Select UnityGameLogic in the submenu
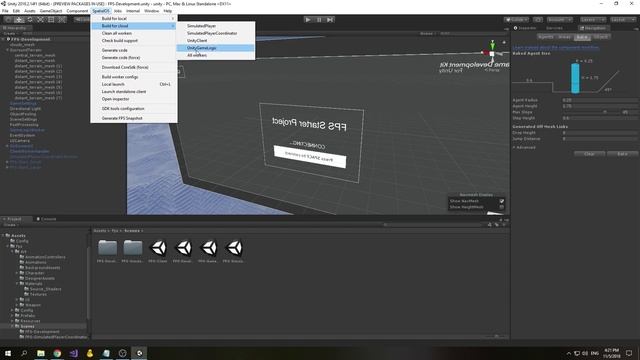 pyautogui.click(x=216, y=48)
